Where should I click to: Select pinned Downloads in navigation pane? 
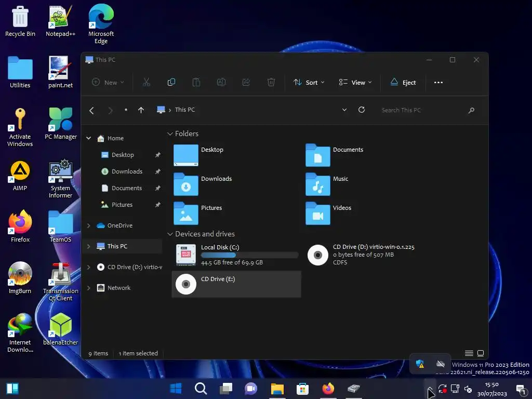[x=127, y=171]
